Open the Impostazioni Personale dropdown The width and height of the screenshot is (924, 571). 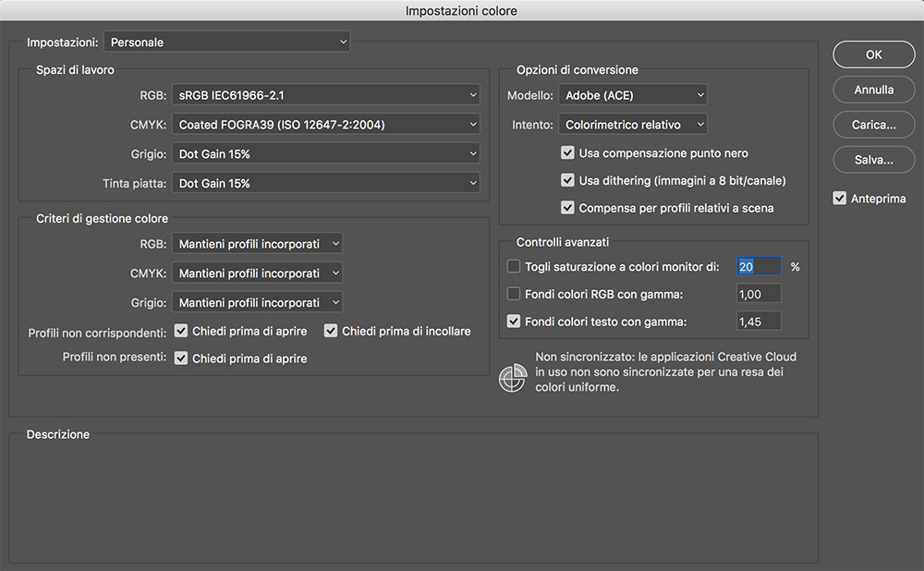pyautogui.click(x=227, y=43)
